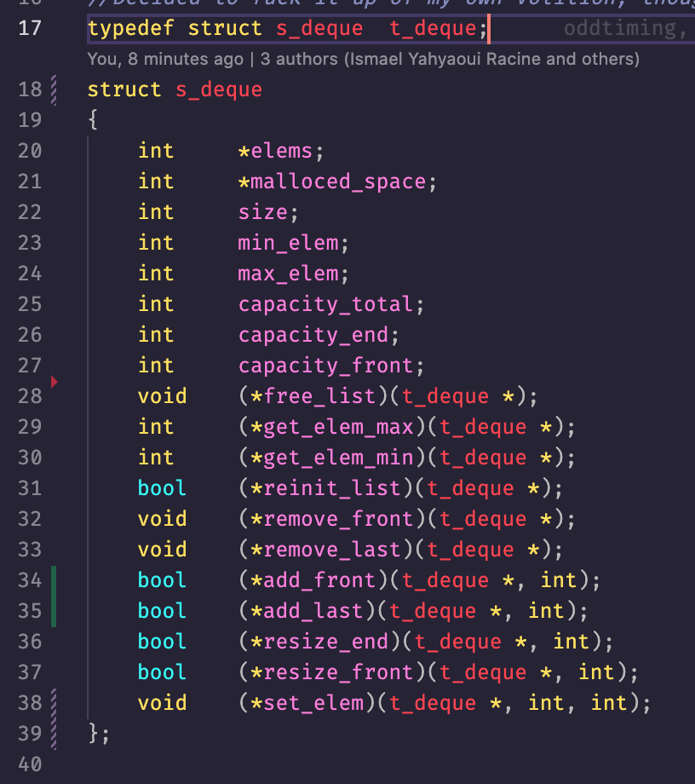The width and height of the screenshot is (695, 784).
Task: Click the 'remove_front' function pointer name
Action: tap(338, 519)
